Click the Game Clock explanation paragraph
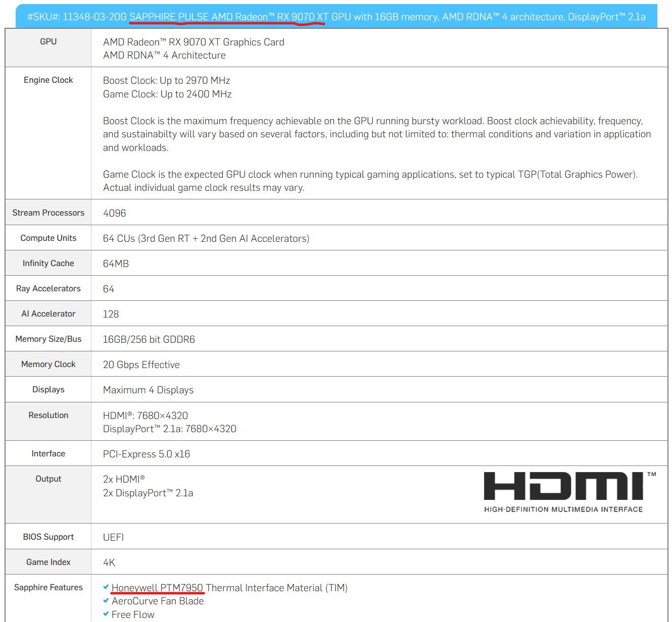The height and width of the screenshot is (622, 672). [370, 181]
